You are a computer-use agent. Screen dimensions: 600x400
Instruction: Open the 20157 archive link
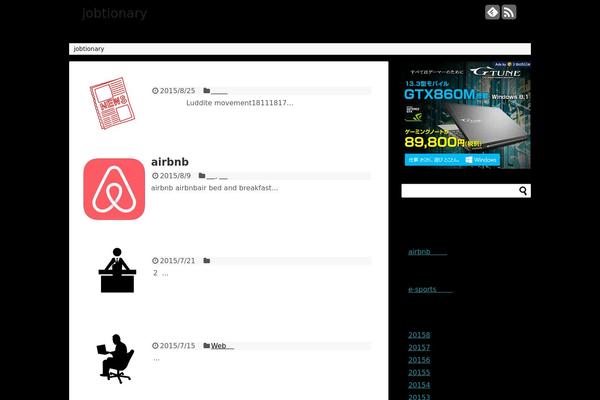point(419,347)
